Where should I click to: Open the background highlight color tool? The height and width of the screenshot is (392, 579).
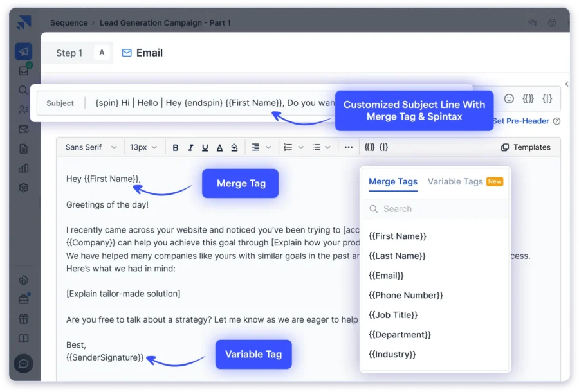[234, 148]
